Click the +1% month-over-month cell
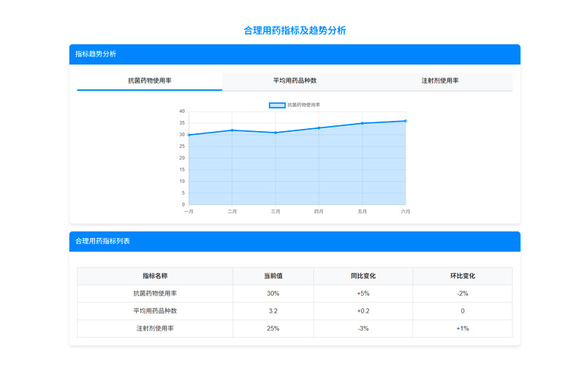Image resolution: width=588 pixels, height=378 pixels. pos(462,328)
